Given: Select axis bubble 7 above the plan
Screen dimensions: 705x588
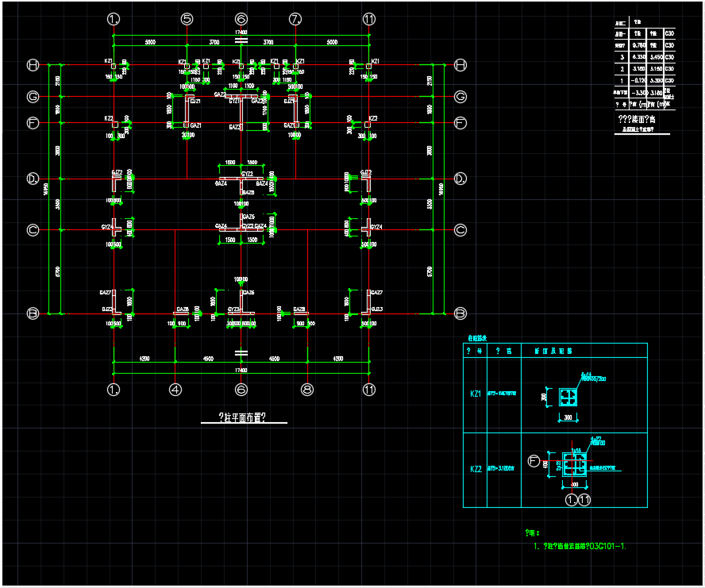Looking at the screenshot, I should click(x=295, y=19).
